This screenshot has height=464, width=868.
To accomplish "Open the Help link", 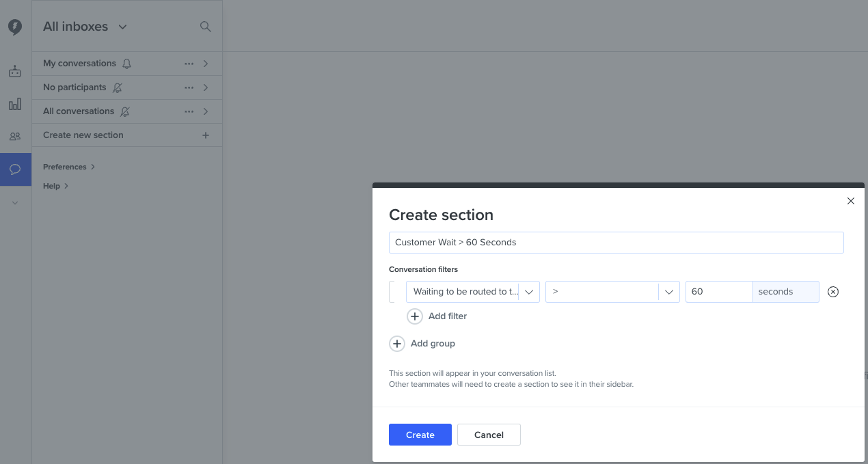I will (56, 186).
